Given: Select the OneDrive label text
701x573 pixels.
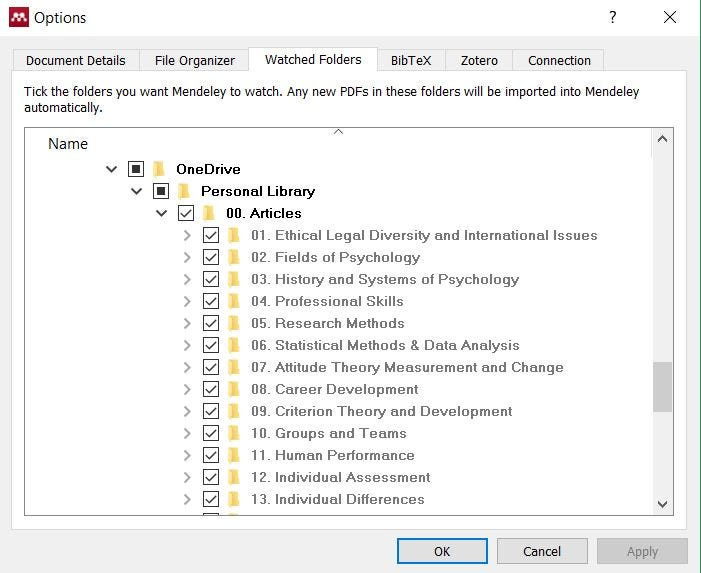Looking at the screenshot, I should point(208,169).
